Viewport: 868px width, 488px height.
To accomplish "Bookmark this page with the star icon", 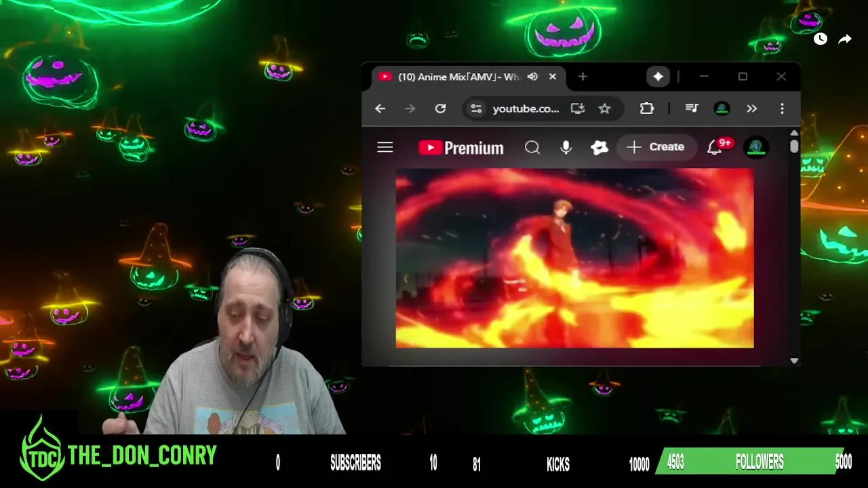I will [604, 108].
